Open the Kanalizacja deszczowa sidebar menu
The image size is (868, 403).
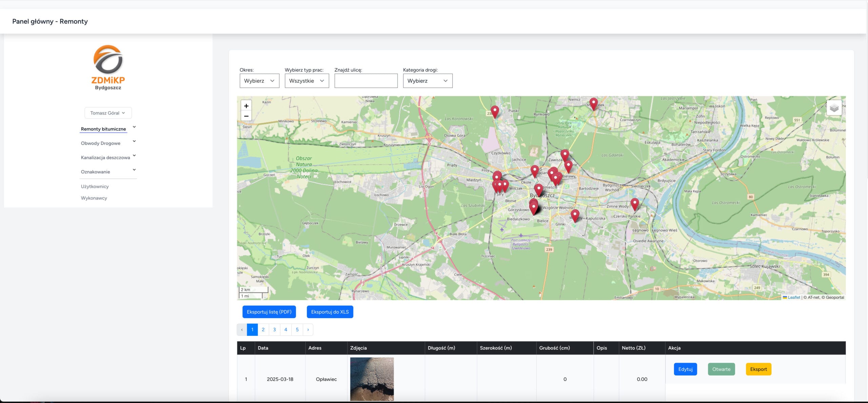click(x=105, y=157)
